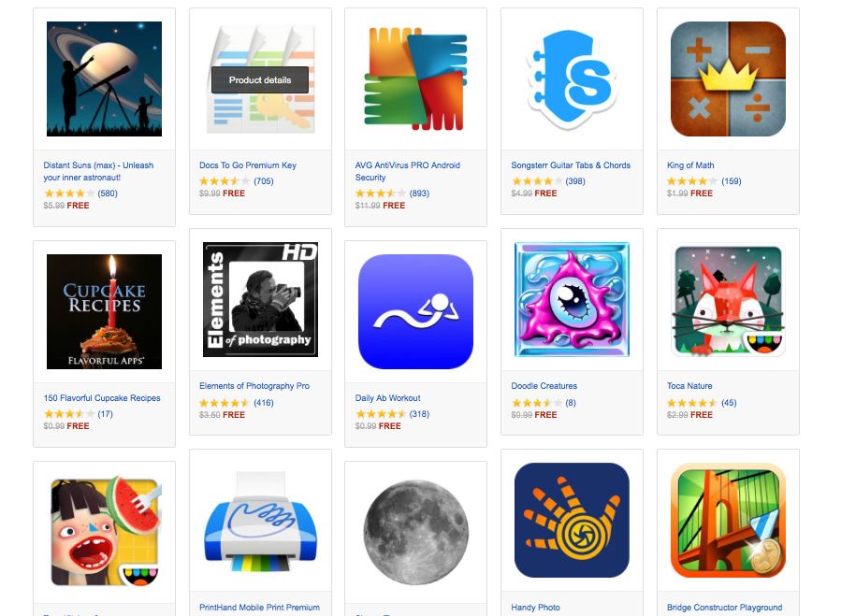Open the King of Math crown icon
The height and width of the screenshot is (616, 841).
tap(728, 79)
